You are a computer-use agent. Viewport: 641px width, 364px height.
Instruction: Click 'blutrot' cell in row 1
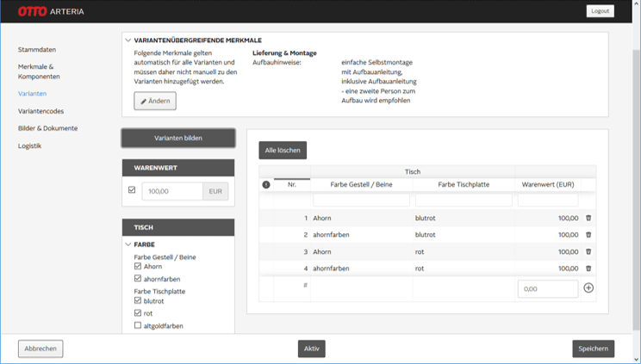click(x=425, y=219)
